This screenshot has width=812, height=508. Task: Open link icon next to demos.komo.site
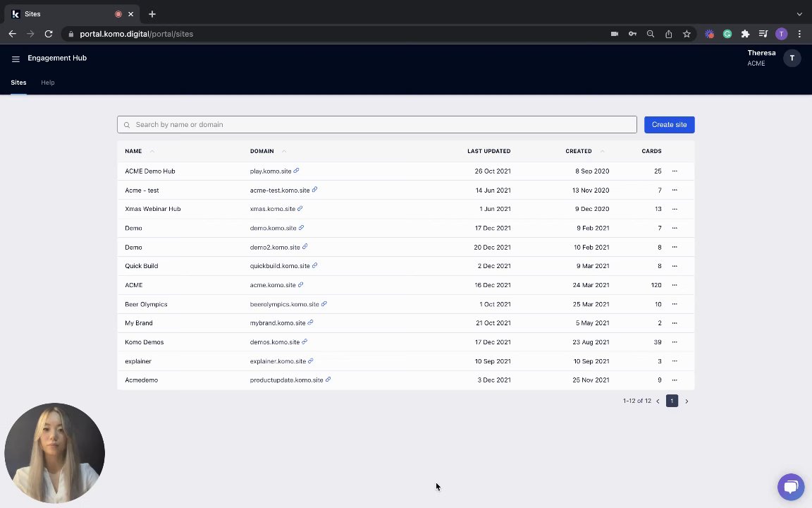pos(304,341)
